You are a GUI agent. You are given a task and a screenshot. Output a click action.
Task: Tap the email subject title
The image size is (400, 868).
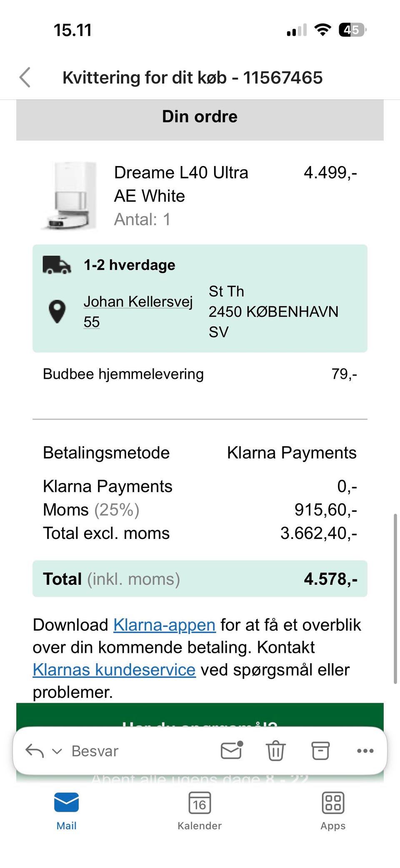tap(192, 78)
